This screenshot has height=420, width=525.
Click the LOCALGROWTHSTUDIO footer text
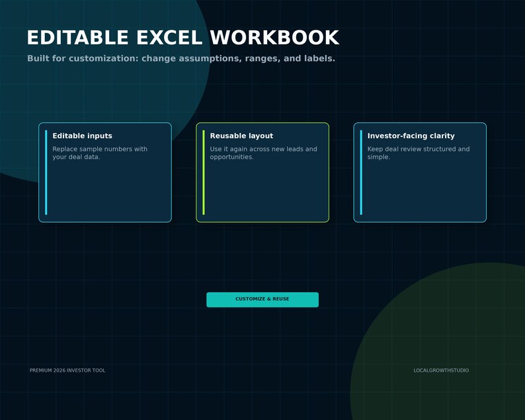coord(441,370)
